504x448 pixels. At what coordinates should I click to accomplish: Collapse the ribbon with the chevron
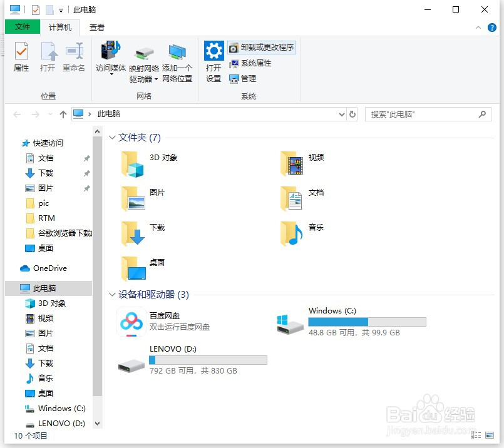coord(478,28)
